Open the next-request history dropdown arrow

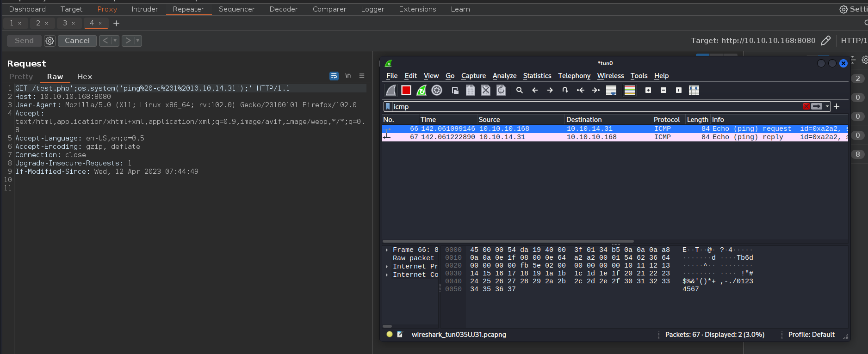138,41
